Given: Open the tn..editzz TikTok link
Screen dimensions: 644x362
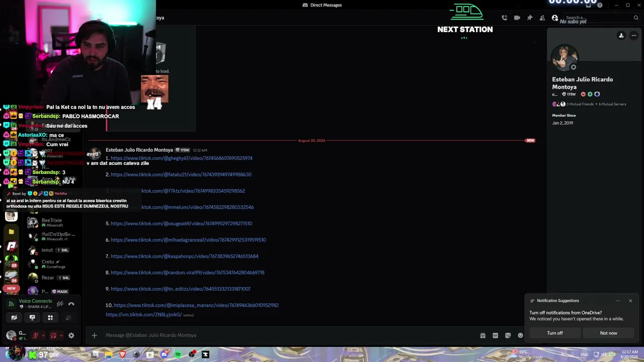Looking at the screenshot, I should (181, 289).
